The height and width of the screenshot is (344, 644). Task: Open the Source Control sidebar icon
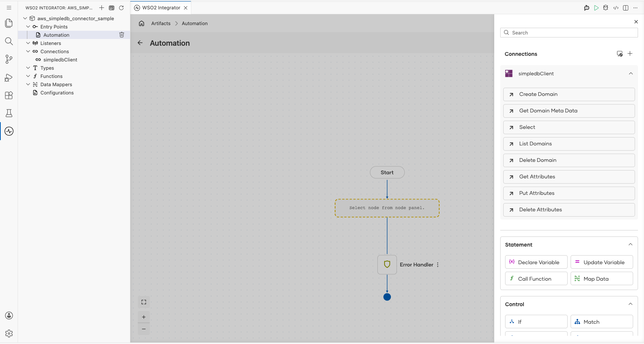click(x=9, y=59)
